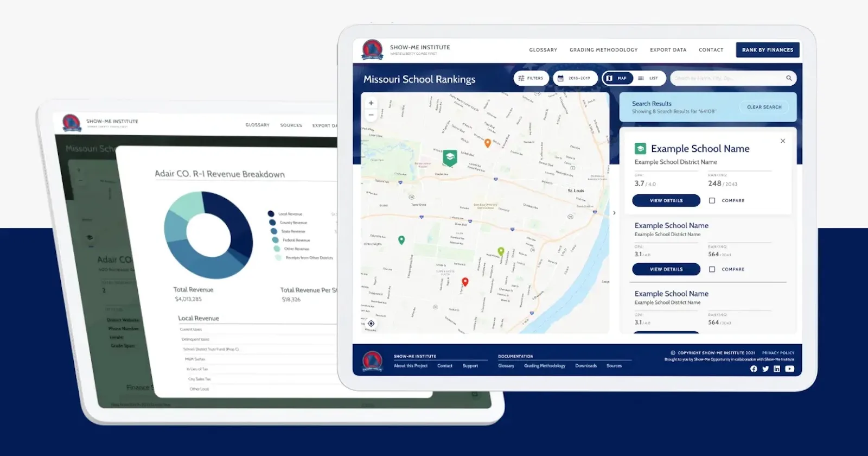This screenshot has height=456, width=868.
Task: Open the Facebook link in footer
Action: click(x=754, y=369)
